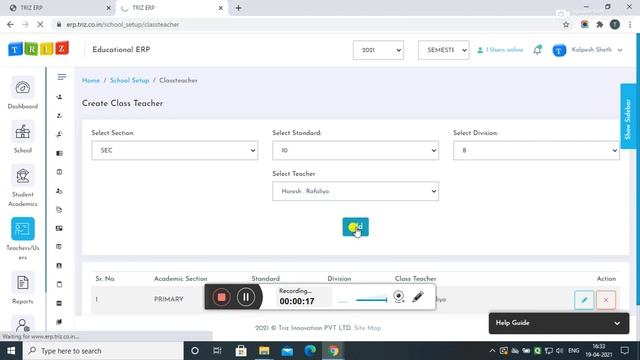This screenshot has width=640, height=360.
Task: Click the TRIZ logo
Action: pos(38,49)
